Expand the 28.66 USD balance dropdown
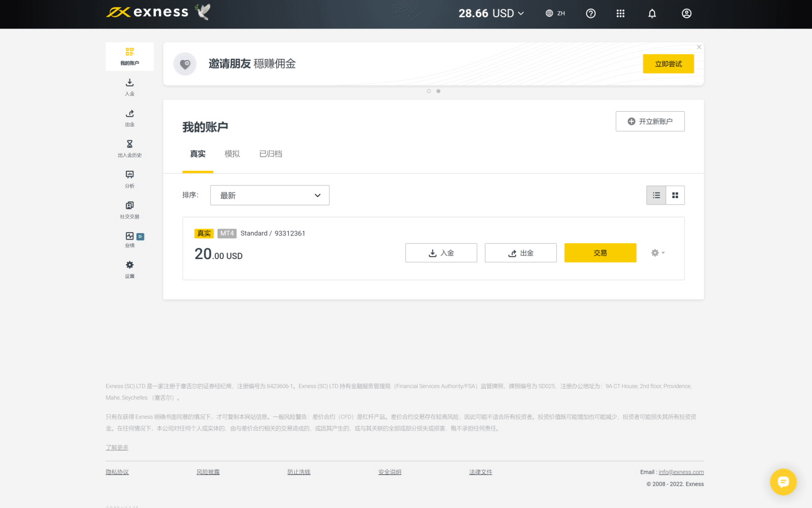812x508 pixels. (x=491, y=14)
